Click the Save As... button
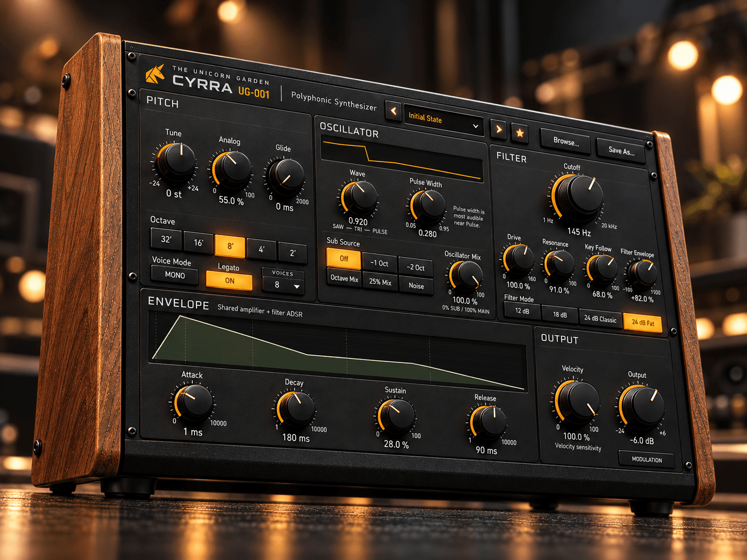 point(621,151)
